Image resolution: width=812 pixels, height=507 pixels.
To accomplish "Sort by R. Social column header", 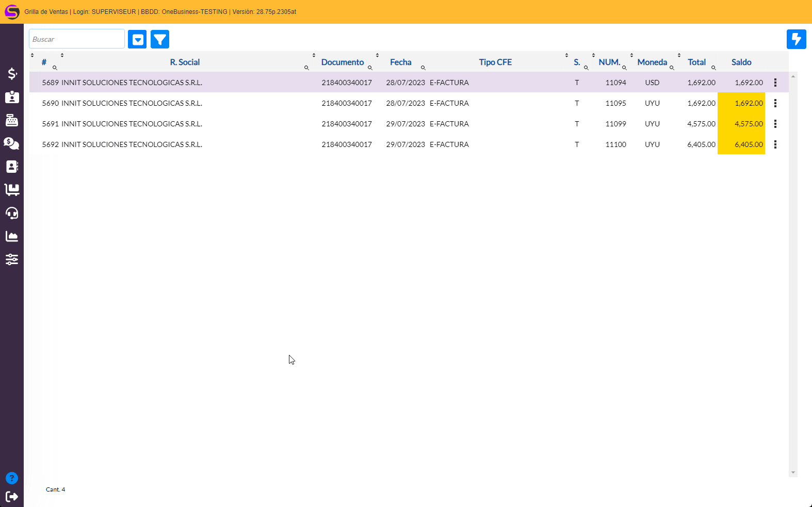I will [x=185, y=62].
